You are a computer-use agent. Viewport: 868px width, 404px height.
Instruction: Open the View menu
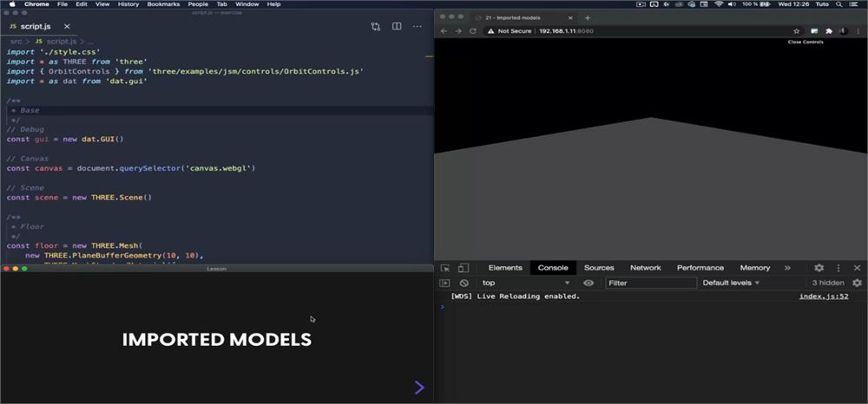tap(102, 3)
